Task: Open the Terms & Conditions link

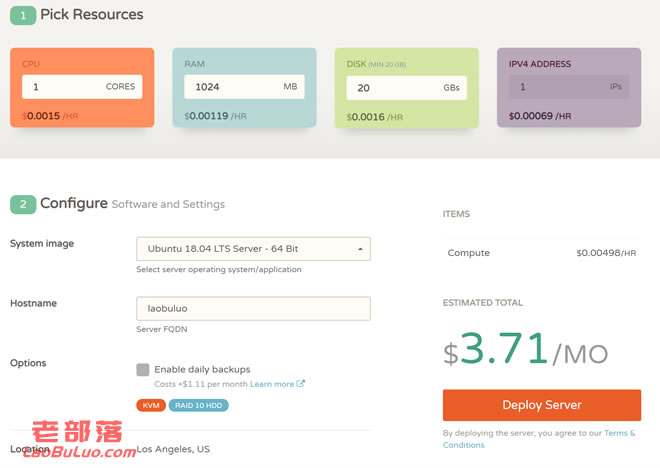Action: coord(539,439)
